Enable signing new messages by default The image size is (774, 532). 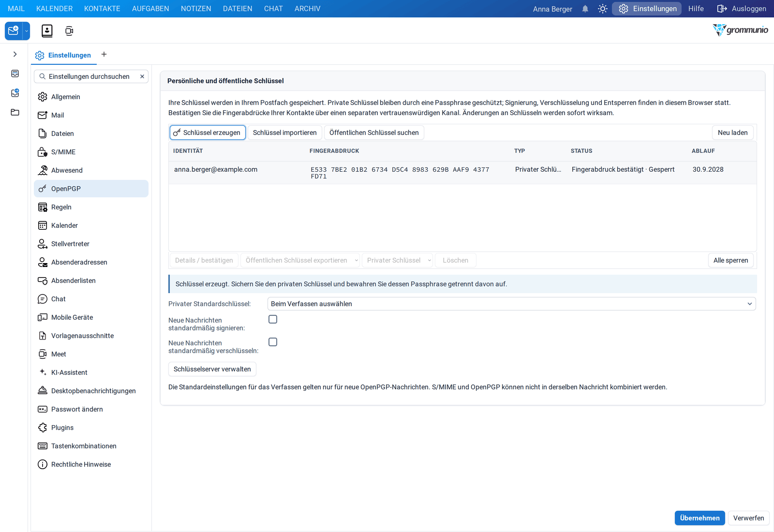pyautogui.click(x=273, y=319)
